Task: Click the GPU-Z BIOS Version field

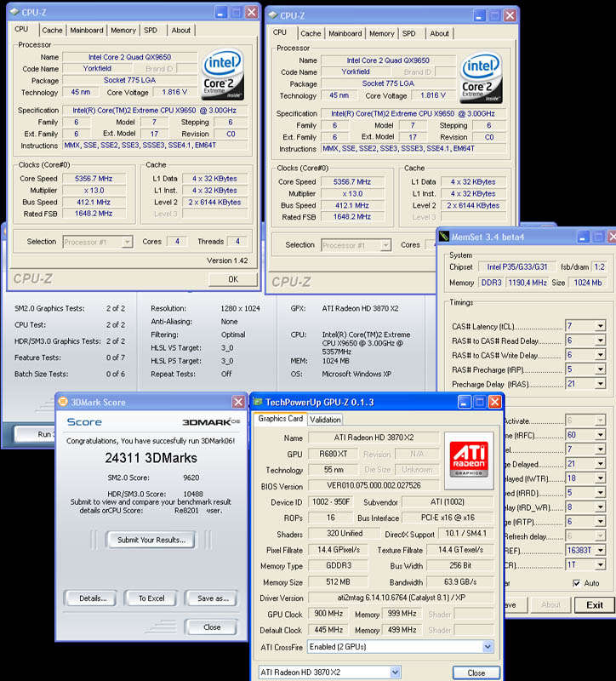Action: point(374,485)
